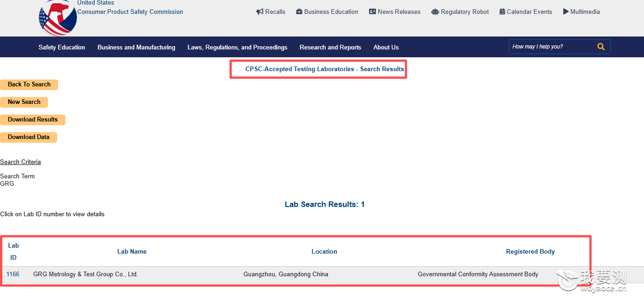The height and width of the screenshot is (298, 644).
Task: Expand the Research and Reports menu
Action: pyautogui.click(x=330, y=47)
